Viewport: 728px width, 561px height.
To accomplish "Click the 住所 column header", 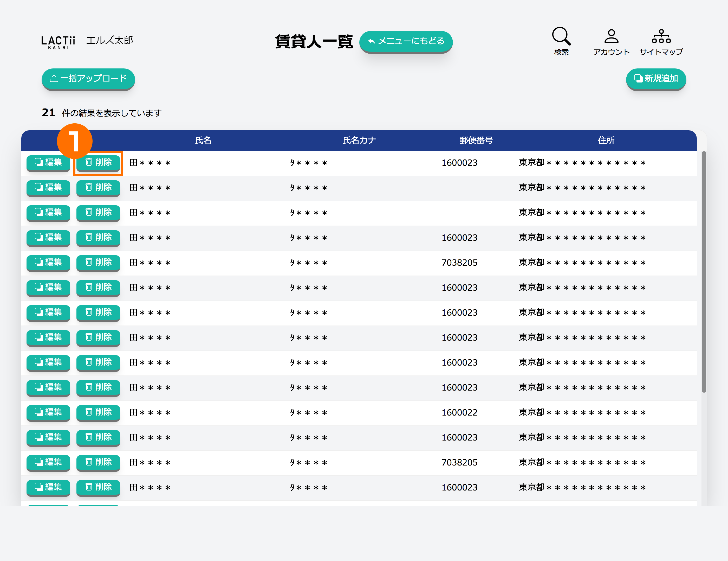I will (606, 141).
